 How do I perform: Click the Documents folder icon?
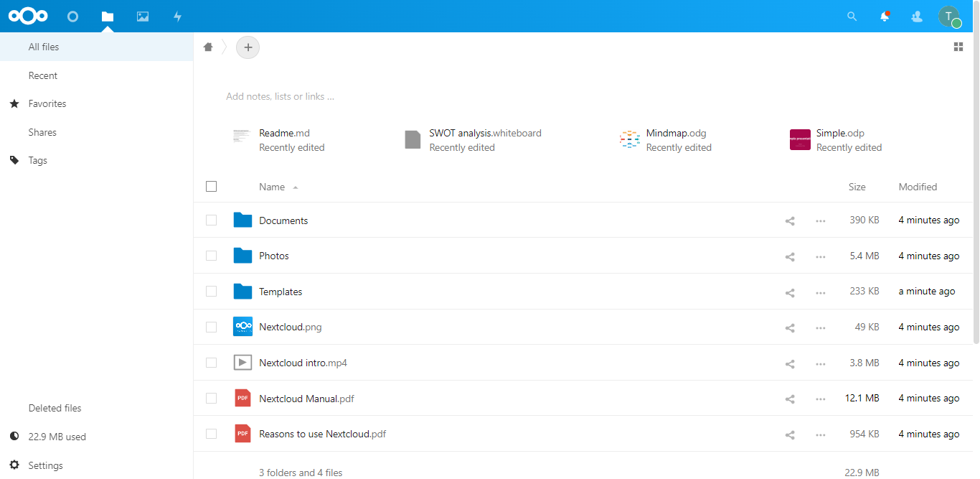coord(243,220)
